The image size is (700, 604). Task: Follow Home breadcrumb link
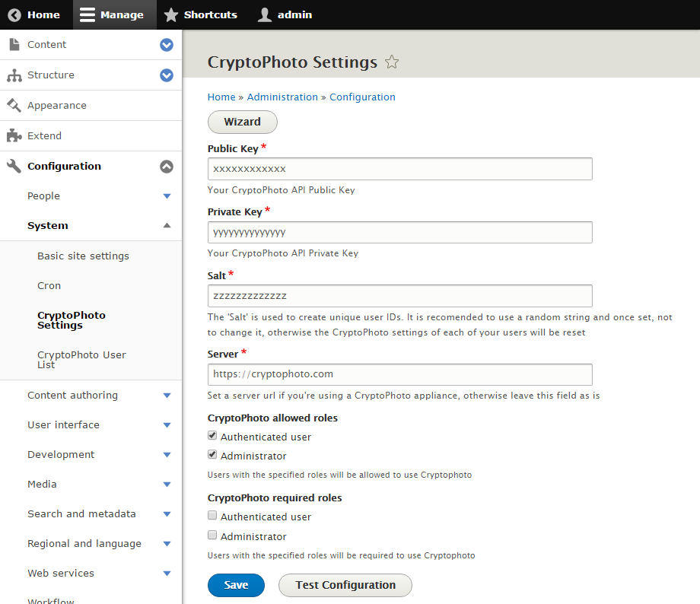point(221,97)
